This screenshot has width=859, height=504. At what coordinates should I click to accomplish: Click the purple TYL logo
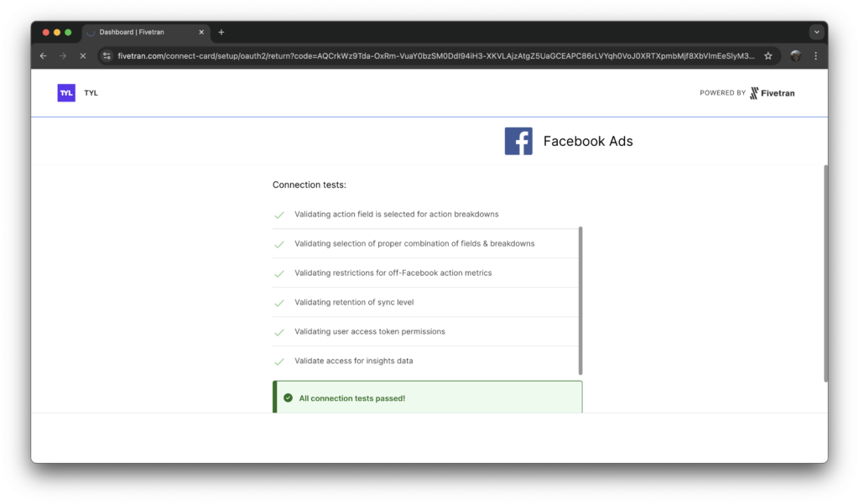pos(66,92)
